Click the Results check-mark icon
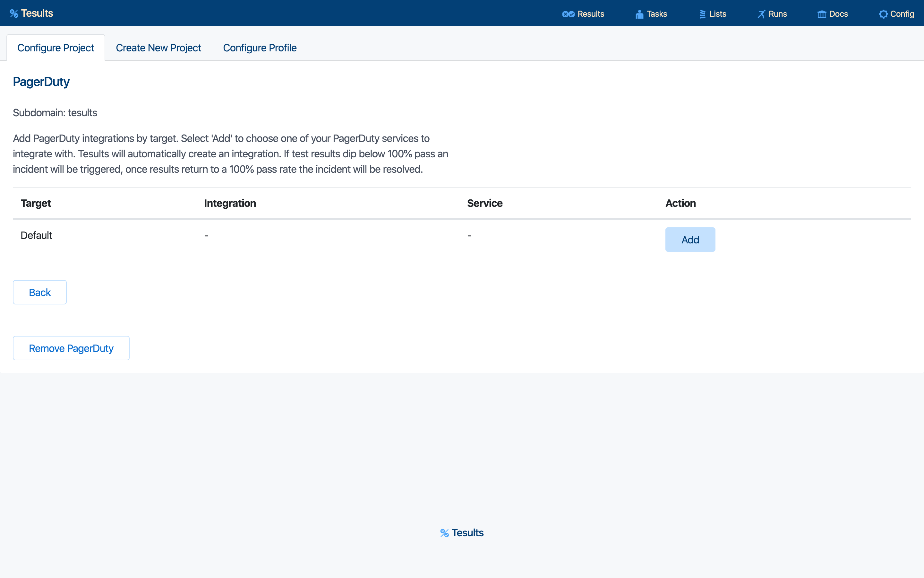 click(568, 14)
